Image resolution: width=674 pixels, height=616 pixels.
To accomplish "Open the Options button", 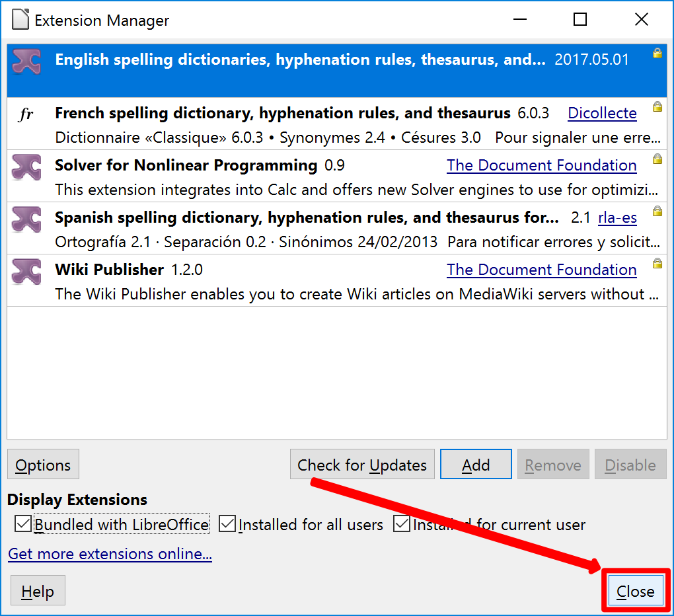I will coord(43,464).
